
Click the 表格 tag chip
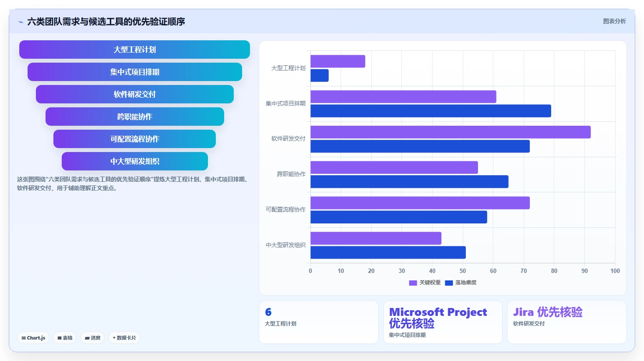tap(65, 338)
